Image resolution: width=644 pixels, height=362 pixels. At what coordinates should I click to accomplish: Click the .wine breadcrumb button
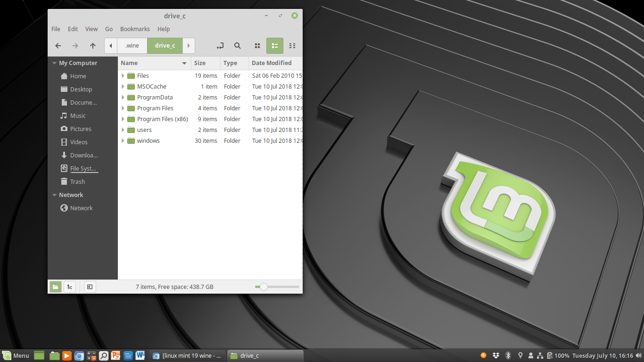pyautogui.click(x=132, y=46)
